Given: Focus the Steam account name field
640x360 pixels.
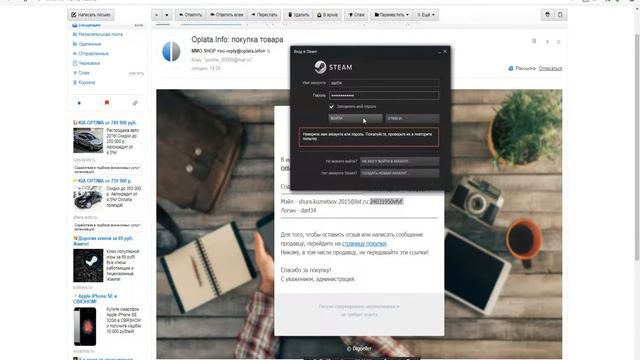Looking at the screenshot, I should click(x=384, y=83).
